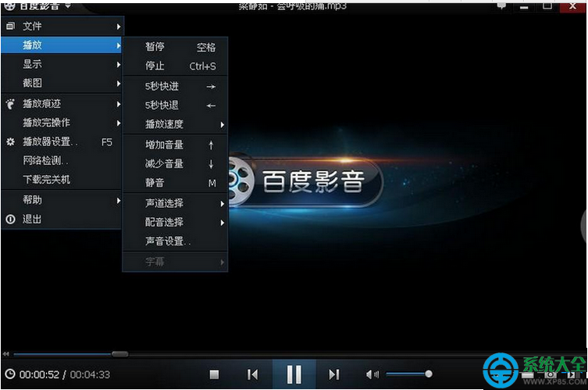Image resolution: width=588 pixels, height=390 pixels.
Task: Click the arrow next to 配音选择
Action: (223, 223)
